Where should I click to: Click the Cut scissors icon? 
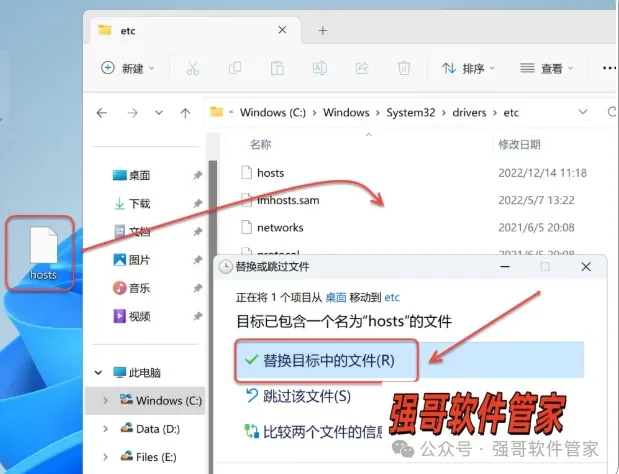click(x=192, y=68)
